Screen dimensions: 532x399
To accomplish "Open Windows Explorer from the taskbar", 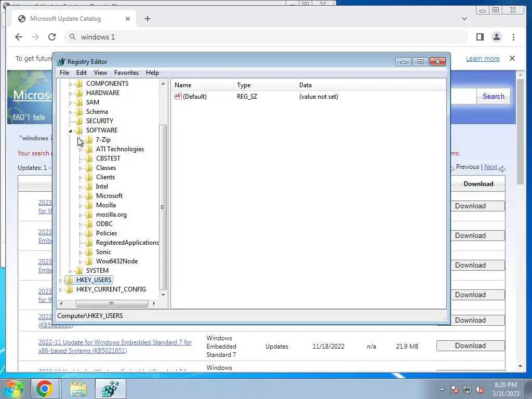I will point(78,389).
